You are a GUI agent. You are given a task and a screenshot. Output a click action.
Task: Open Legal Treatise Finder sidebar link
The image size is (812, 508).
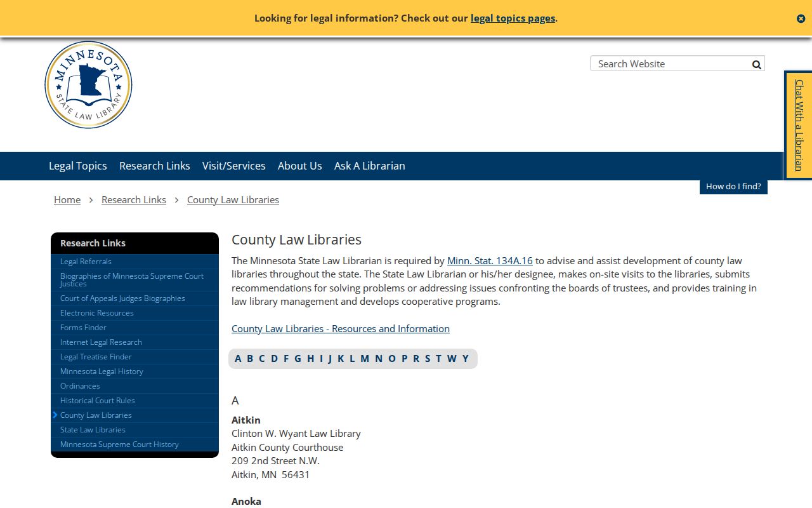96,356
